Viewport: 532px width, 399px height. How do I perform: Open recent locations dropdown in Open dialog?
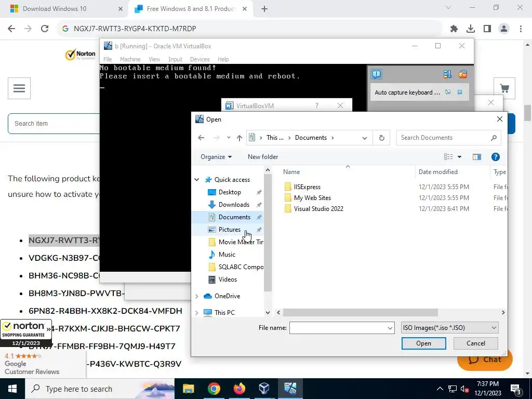tap(229, 138)
